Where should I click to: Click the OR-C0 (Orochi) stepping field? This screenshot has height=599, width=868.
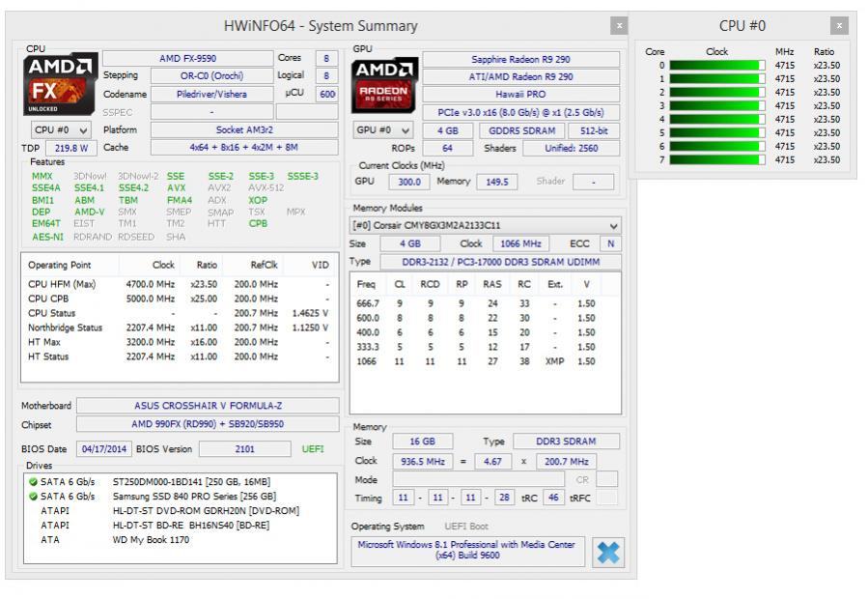[x=212, y=76]
